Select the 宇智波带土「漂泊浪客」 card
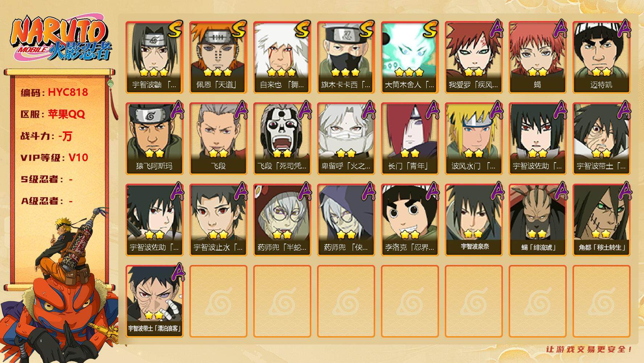 (154, 301)
